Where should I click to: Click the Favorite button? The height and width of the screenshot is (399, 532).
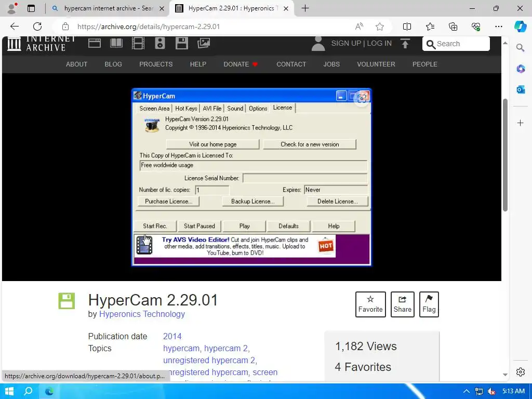point(370,304)
